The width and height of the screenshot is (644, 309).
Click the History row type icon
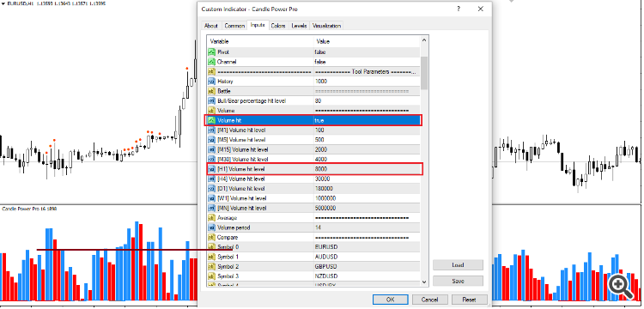coord(211,82)
